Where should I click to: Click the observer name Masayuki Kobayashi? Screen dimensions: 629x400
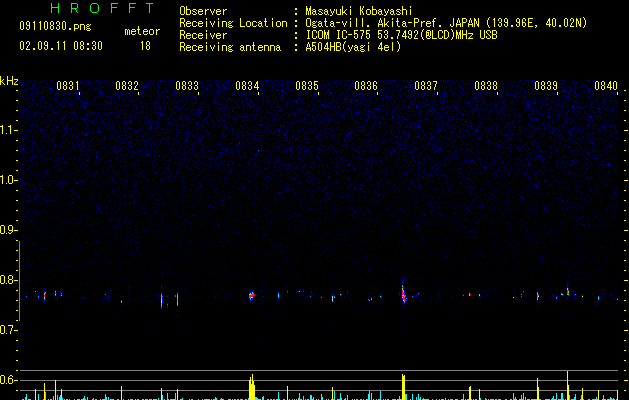pyautogui.click(x=359, y=11)
